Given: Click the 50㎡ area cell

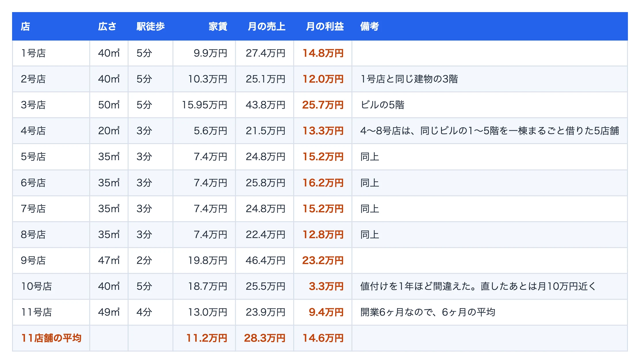Looking at the screenshot, I should coord(109,105).
